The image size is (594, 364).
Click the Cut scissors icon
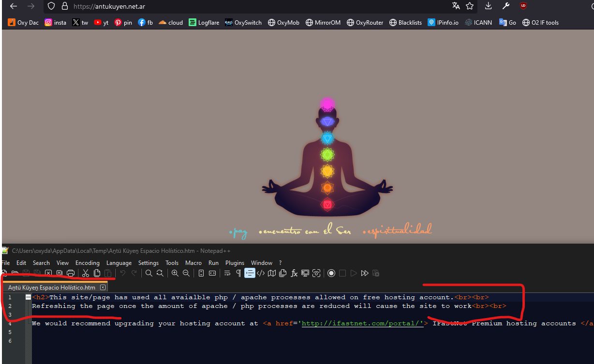coord(86,273)
